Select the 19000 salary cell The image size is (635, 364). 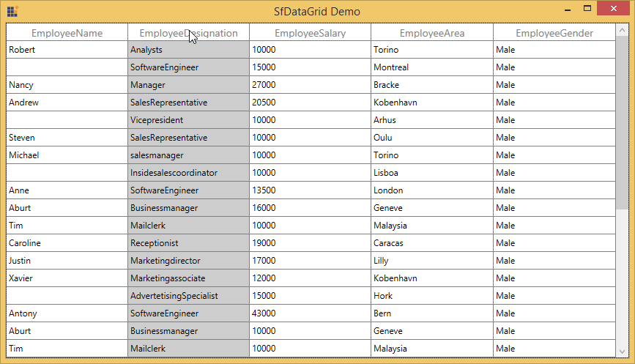tap(310, 243)
